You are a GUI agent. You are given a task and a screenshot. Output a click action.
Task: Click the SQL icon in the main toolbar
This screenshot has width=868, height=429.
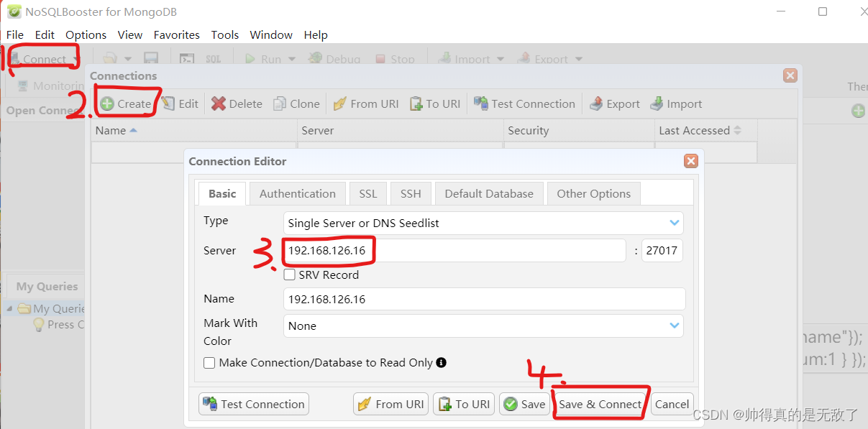[214, 59]
